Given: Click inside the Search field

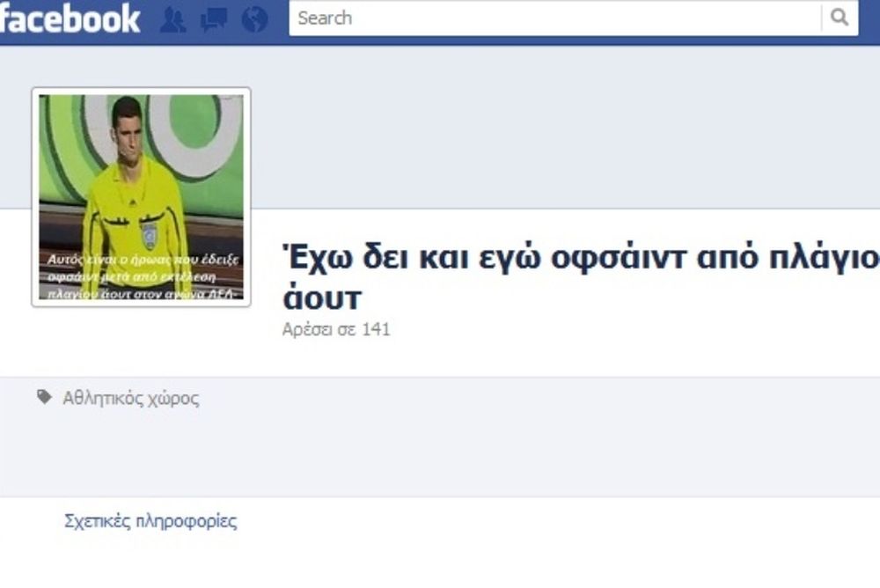Looking at the screenshot, I should [554, 18].
